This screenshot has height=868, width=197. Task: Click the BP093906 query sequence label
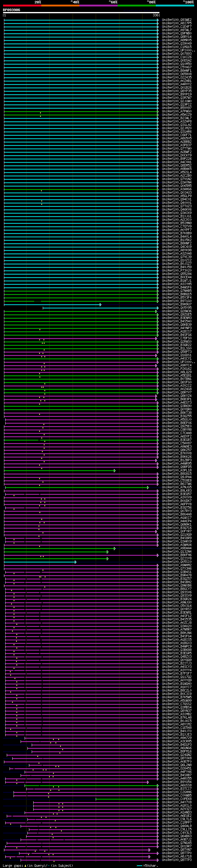coord(11,10)
